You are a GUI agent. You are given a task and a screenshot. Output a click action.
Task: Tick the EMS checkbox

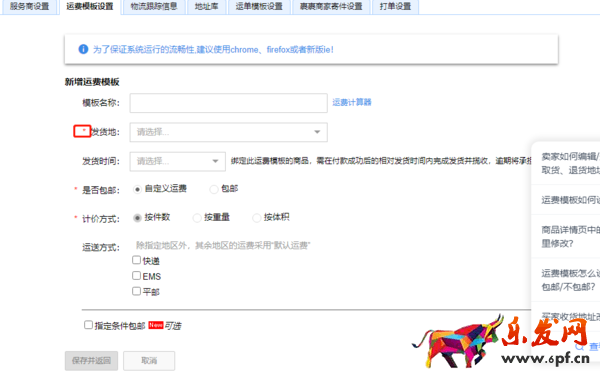(136, 275)
